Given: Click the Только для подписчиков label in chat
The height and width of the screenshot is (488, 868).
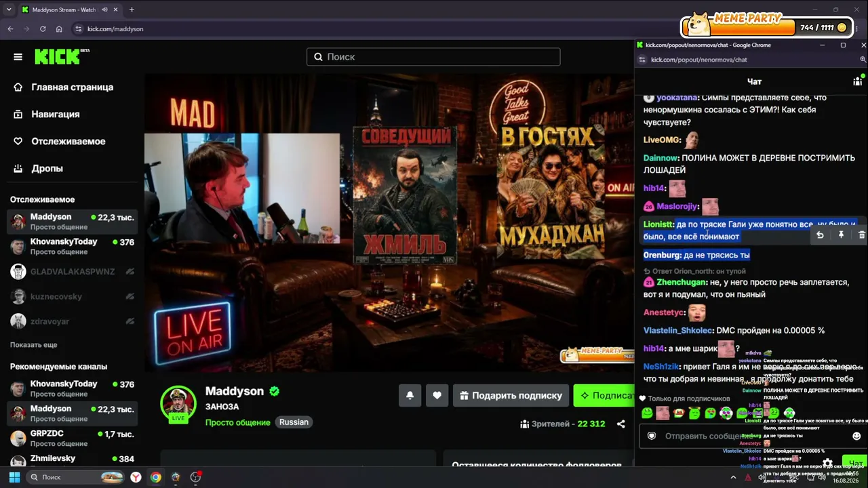Looking at the screenshot, I should tap(689, 399).
